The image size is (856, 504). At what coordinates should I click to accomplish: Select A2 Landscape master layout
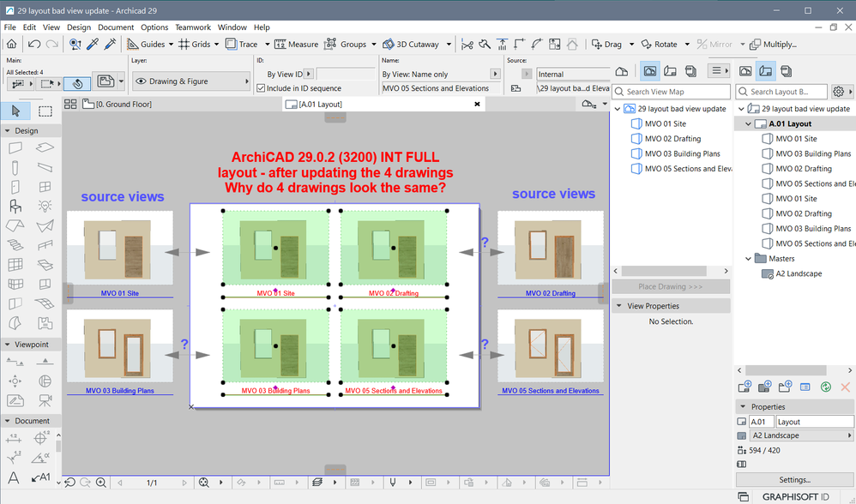point(792,273)
